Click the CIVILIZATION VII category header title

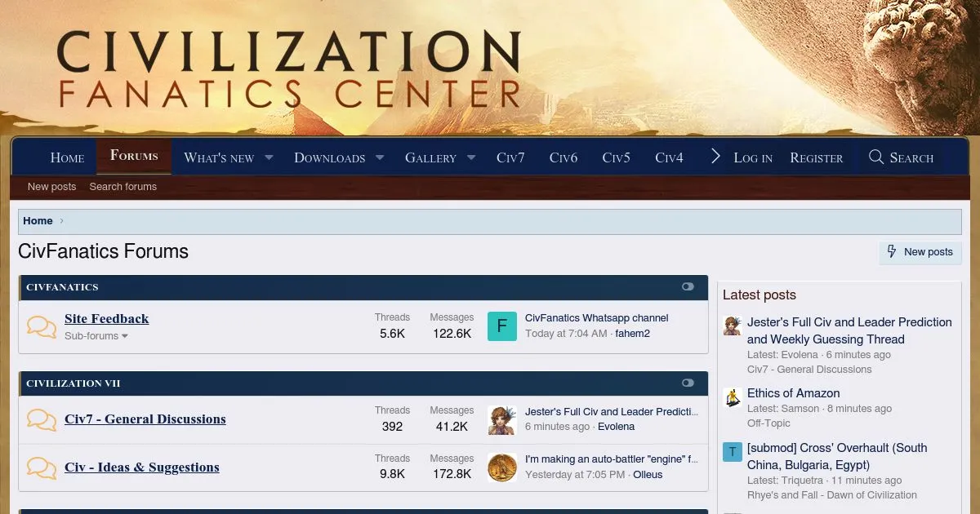pos(73,383)
